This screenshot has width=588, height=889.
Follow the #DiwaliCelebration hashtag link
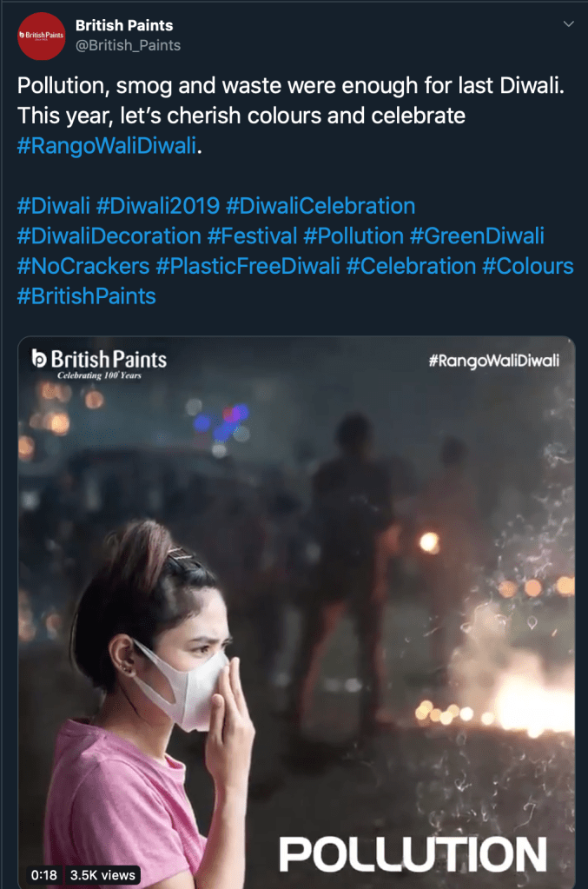(320, 206)
